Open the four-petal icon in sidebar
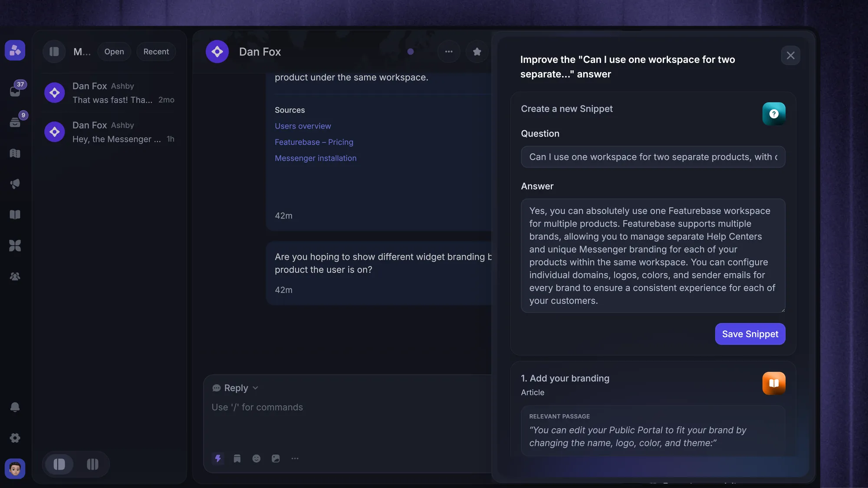Image resolution: width=868 pixels, height=488 pixels. coord(15,246)
